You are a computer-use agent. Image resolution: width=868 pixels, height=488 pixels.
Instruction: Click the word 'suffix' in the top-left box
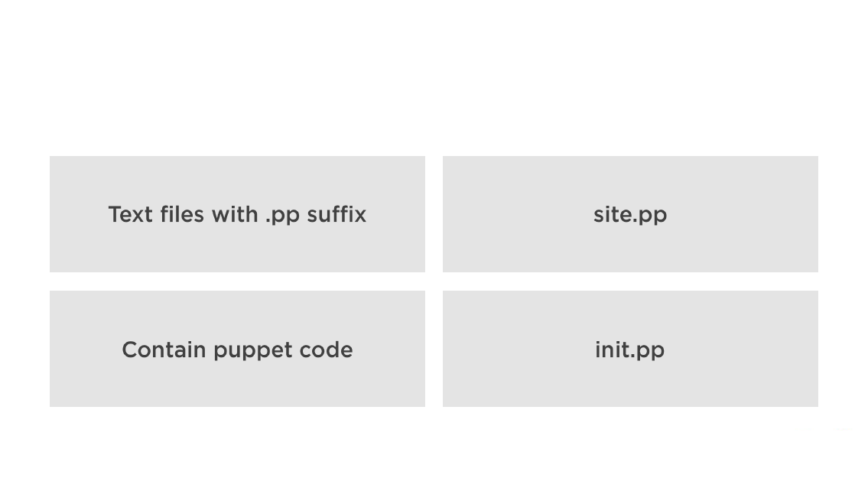[x=336, y=215]
